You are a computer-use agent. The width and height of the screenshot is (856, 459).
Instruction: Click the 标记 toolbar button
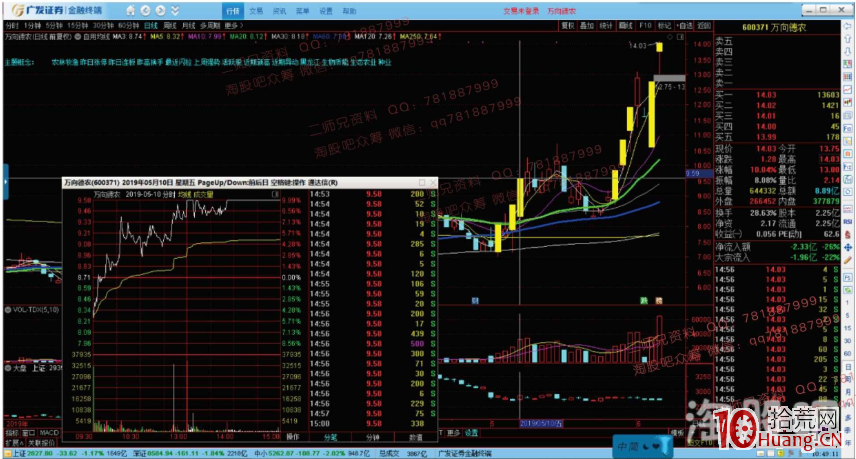664,26
